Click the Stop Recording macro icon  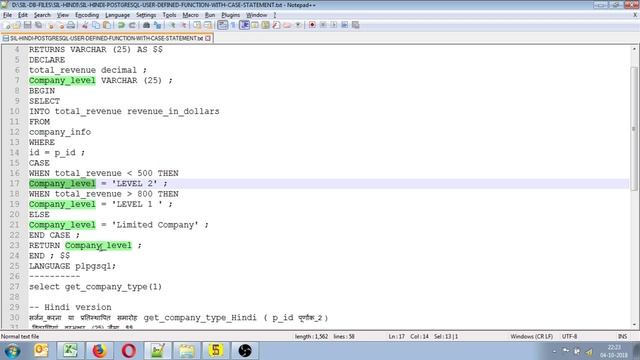pos(323,25)
